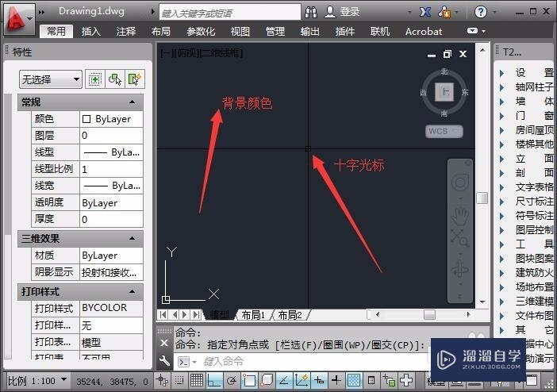557x392 pixels.
Task: Toggle Quick Properties in status bar
Action: click(x=371, y=381)
